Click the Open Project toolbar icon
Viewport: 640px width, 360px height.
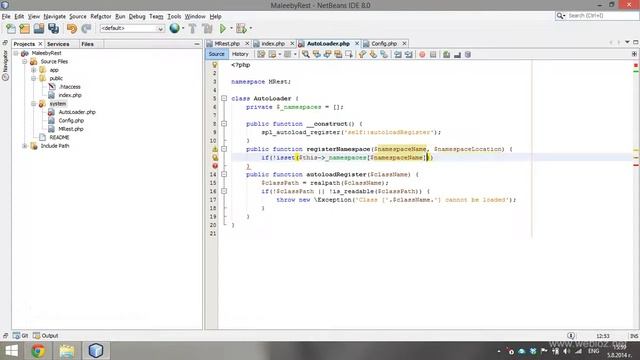[x=39, y=29]
